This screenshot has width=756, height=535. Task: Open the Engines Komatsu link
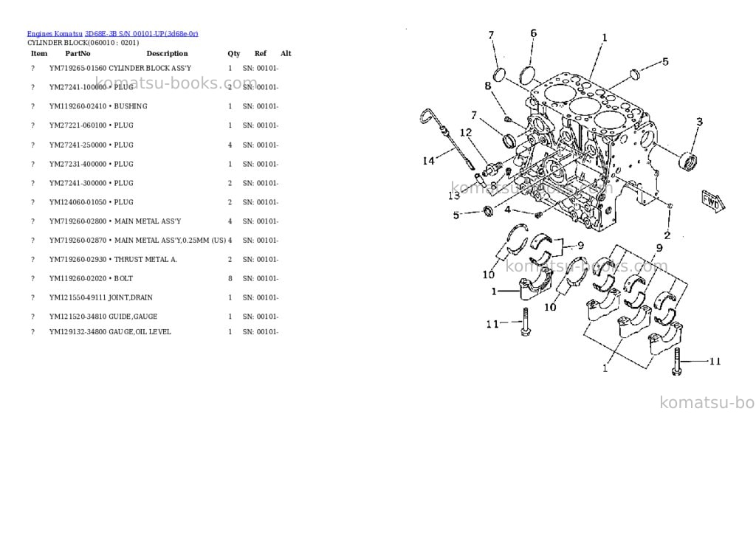point(55,34)
